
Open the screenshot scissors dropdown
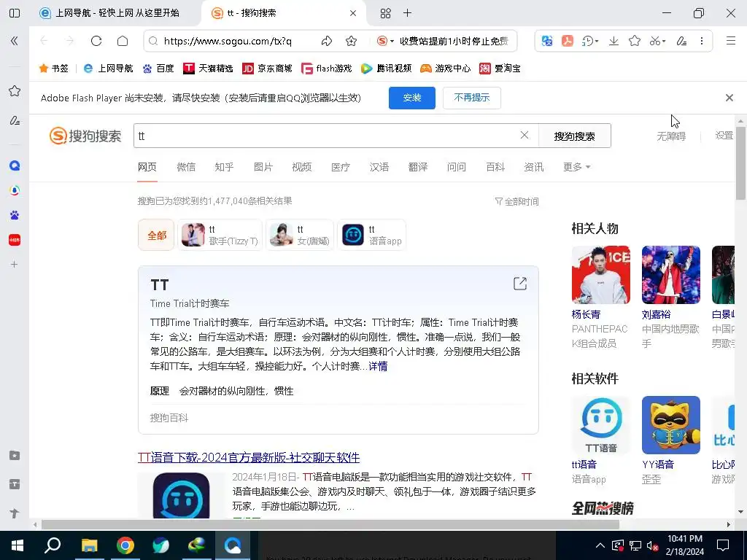[657, 41]
